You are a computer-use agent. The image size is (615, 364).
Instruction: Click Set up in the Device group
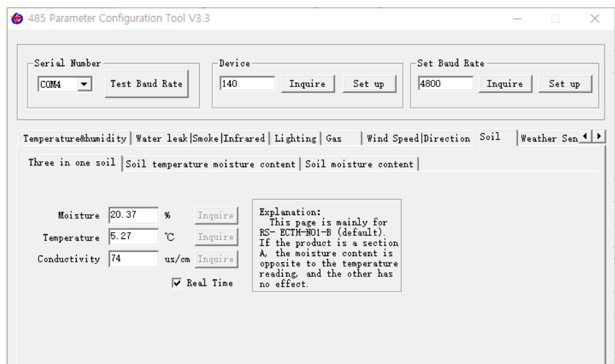(369, 84)
